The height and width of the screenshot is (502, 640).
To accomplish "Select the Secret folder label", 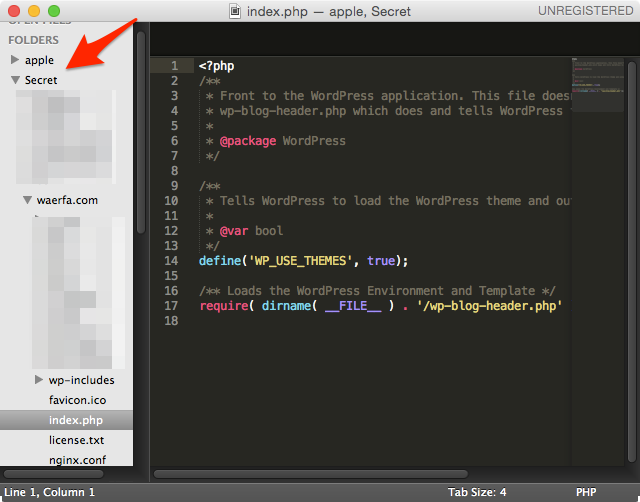I will tap(41, 80).
